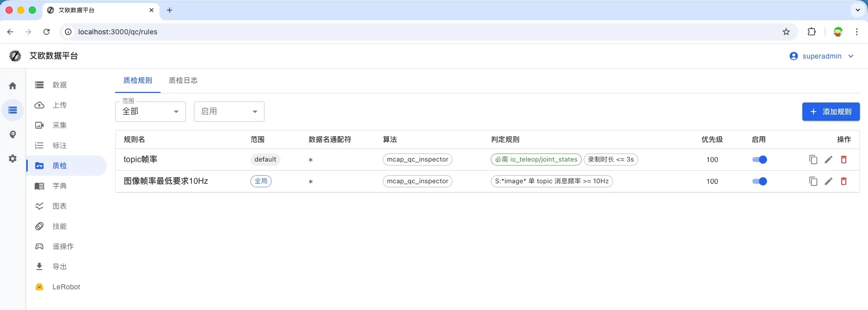Duplicate the 图像帧率最低要求10Hz rule

(x=813, y=181)
